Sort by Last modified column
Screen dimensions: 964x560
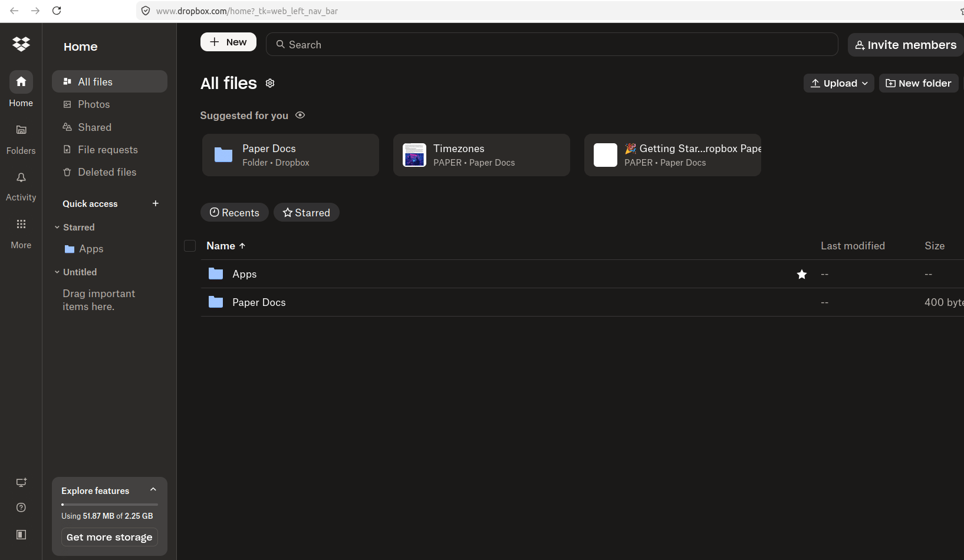(853, 246)
